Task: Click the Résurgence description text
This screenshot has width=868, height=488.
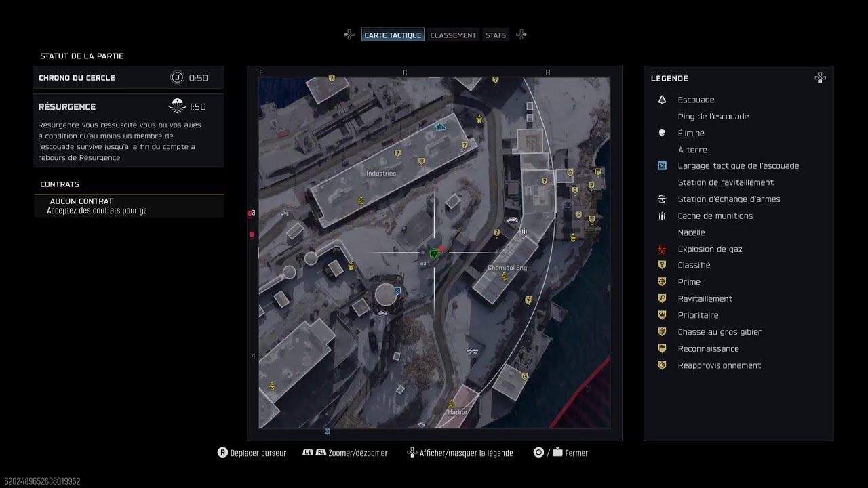Action: 119,141
